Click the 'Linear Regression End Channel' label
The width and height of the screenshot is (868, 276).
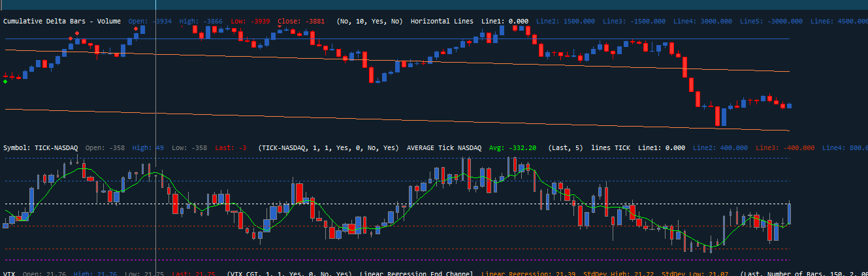[x=417, y=273]
